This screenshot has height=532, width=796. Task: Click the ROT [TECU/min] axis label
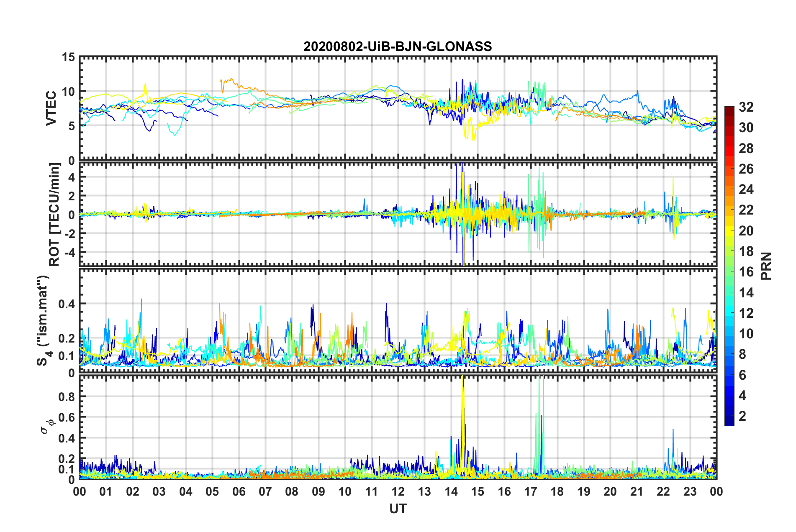tap(54, 214)
